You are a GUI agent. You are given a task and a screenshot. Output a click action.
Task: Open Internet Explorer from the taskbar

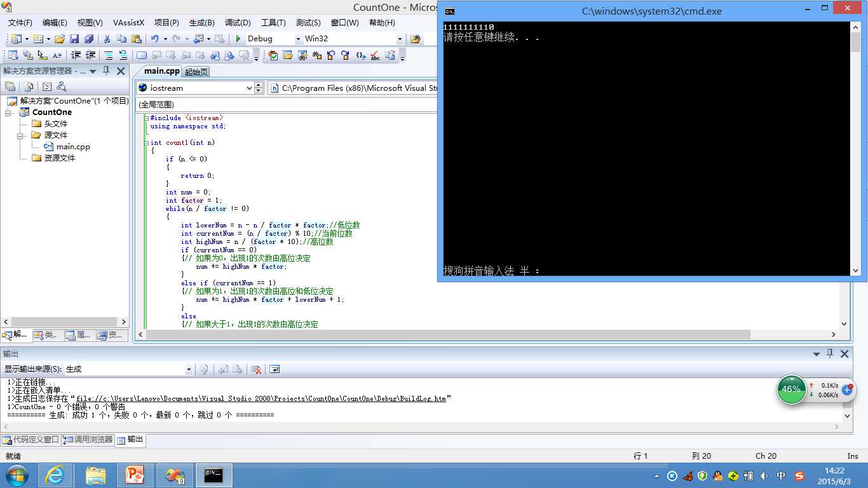[x=55, y=475]
